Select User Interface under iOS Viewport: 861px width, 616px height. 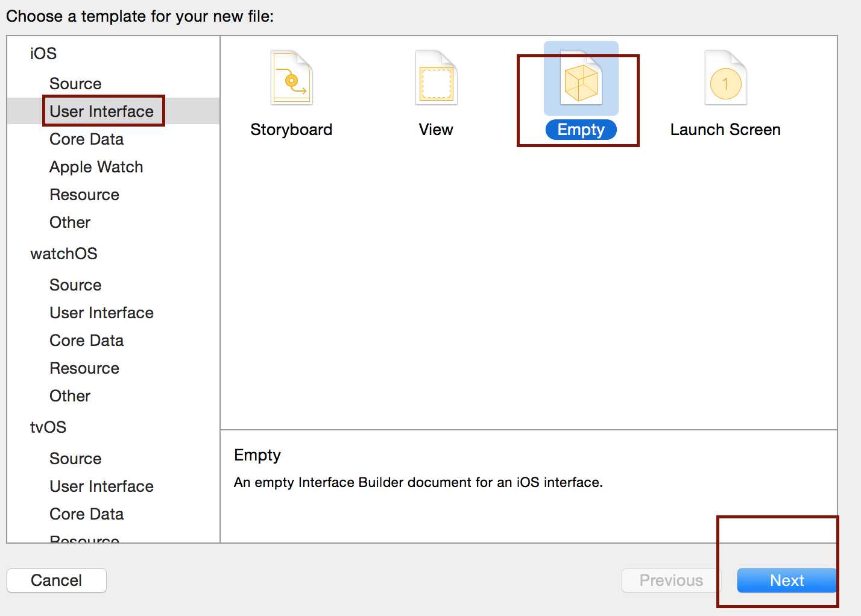pyautogui.click(x=101, y=112)
